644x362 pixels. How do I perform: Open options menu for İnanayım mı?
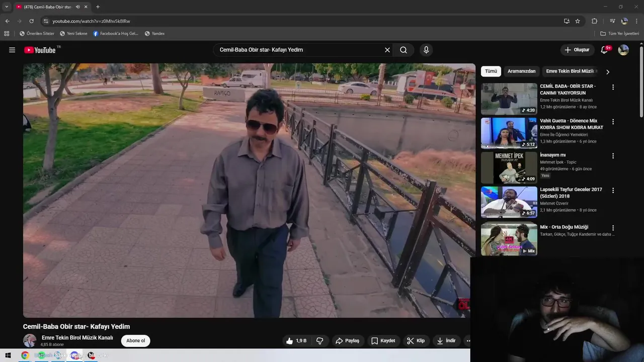click(613, 156)
